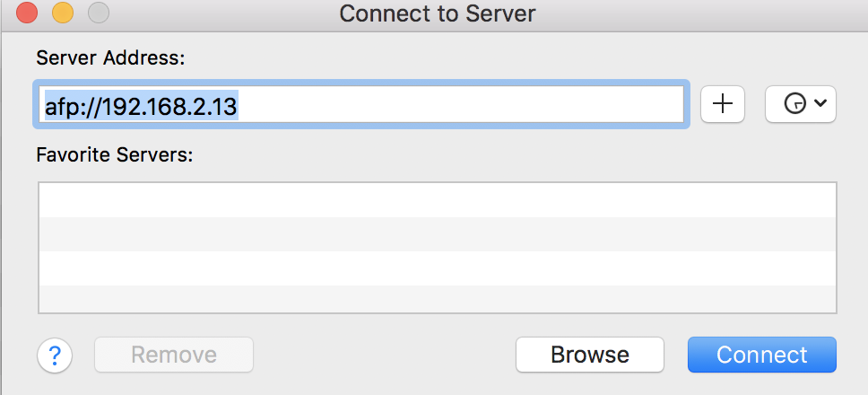Click the Favorite Servers label

click(x=114, y=154)
